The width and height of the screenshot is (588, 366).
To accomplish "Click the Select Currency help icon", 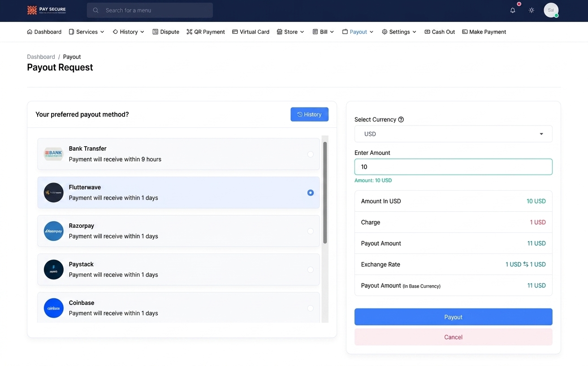I will 401,119.
